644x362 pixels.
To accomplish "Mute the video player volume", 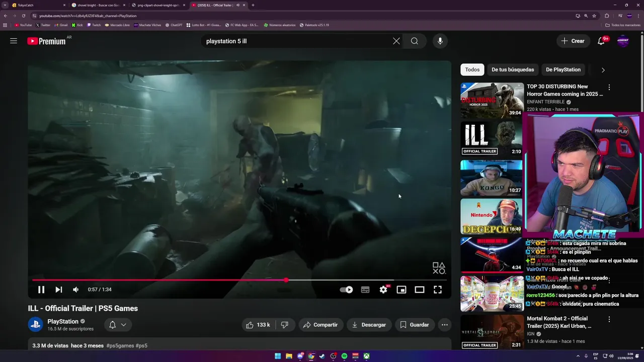I will click(75, 290).
